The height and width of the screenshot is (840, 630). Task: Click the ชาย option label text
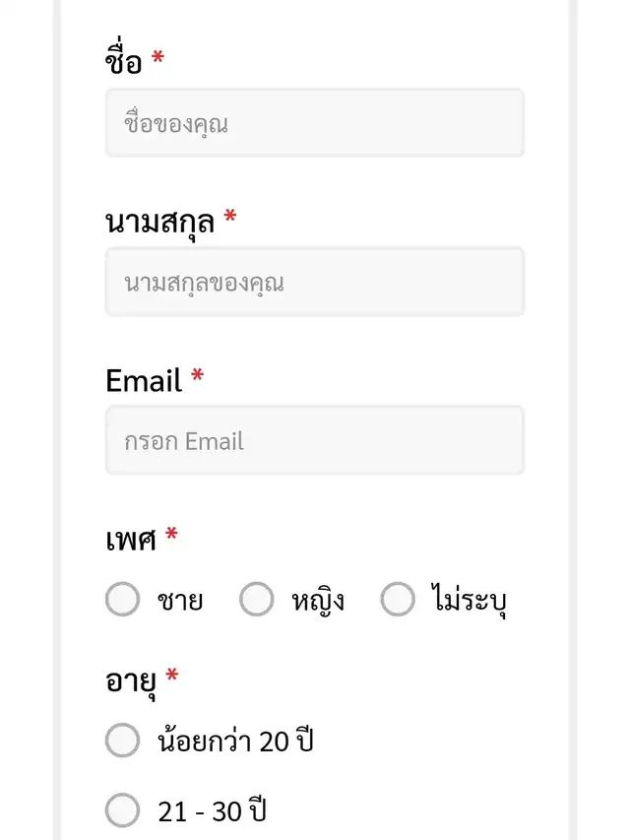tap(180, 600)
